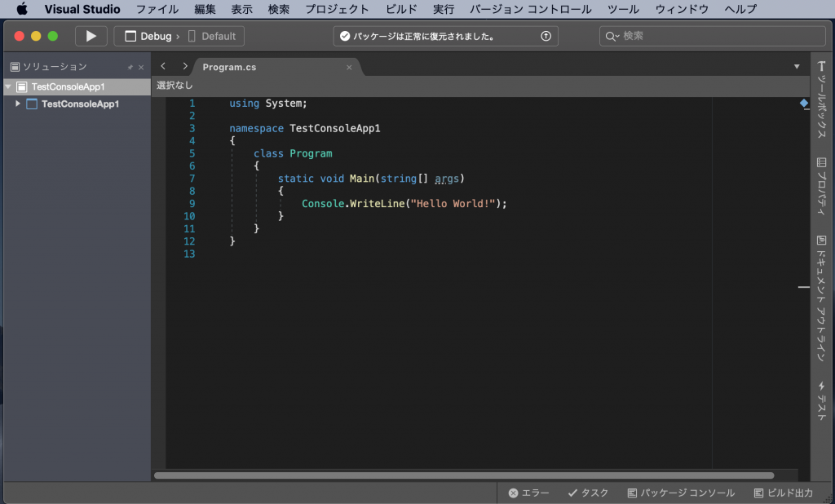This screenshot has width=835, height=504.
Task: Select the TestConsoleApp1 project row
Action: (77, 104)
